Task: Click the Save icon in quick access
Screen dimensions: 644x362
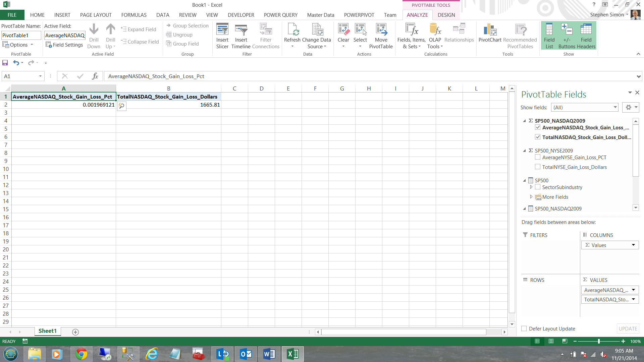Action: 5,63
